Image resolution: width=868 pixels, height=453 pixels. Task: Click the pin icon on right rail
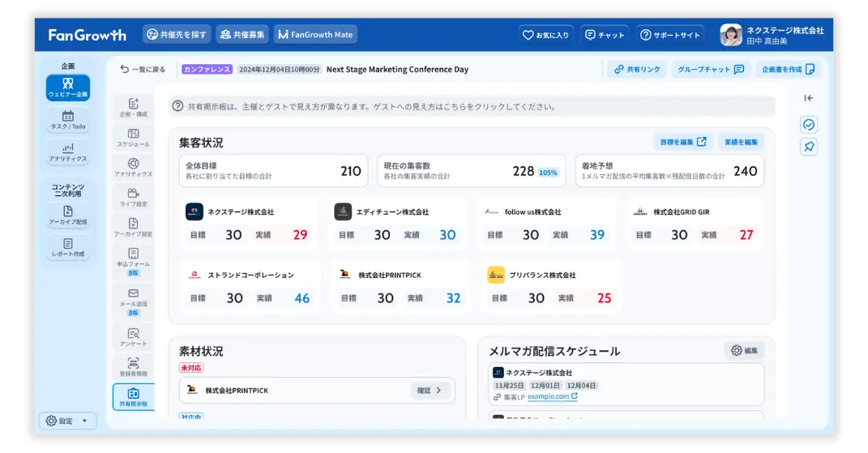(x=809, y=147)
